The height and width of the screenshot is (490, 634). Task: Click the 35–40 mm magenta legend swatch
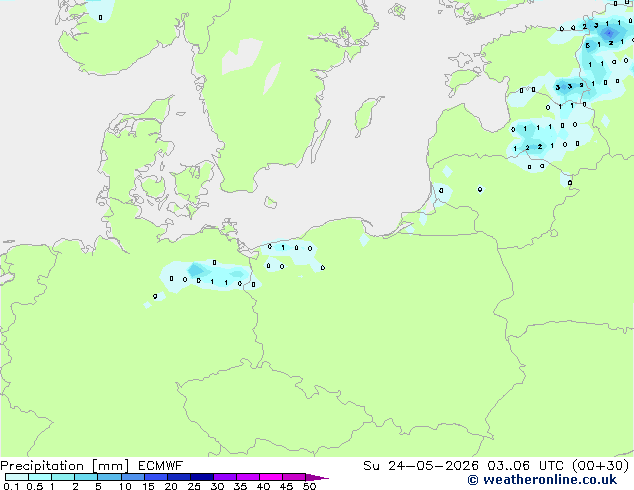tap(248, 477)
